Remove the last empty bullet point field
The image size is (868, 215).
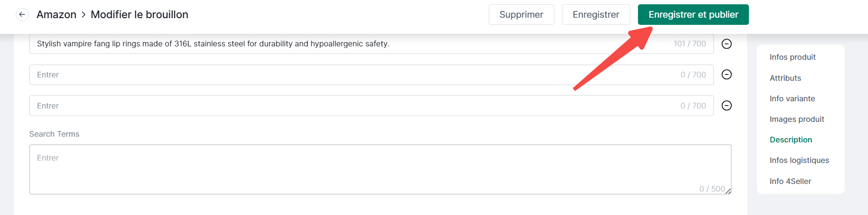pyautogui.click(x=726, y=106)
